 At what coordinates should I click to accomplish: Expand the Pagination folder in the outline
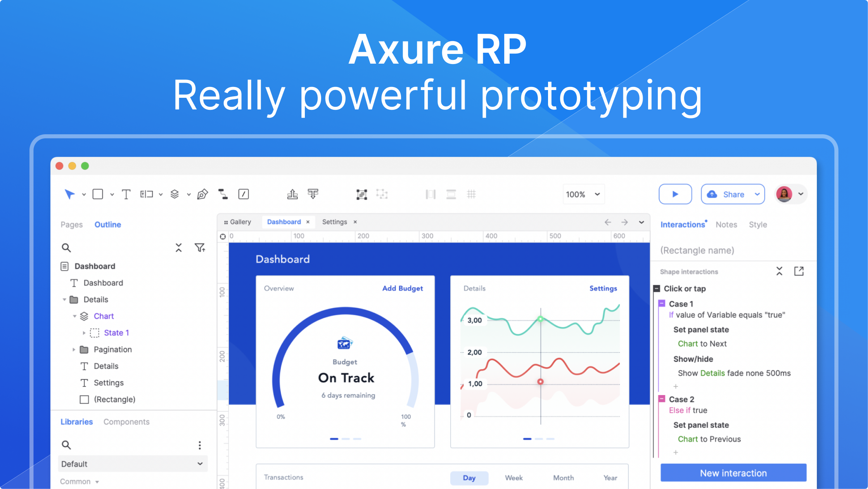pyautogui.click(x=74, y=349)
